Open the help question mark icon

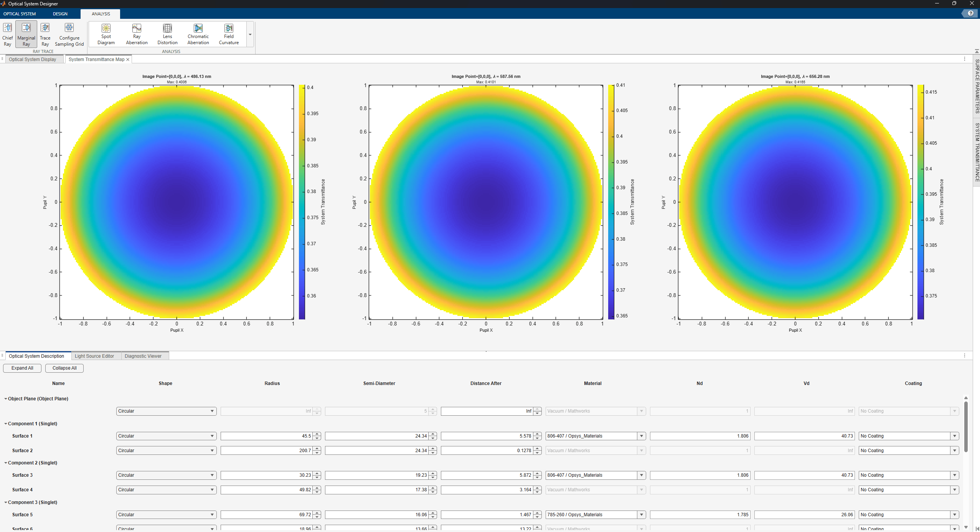970,13
